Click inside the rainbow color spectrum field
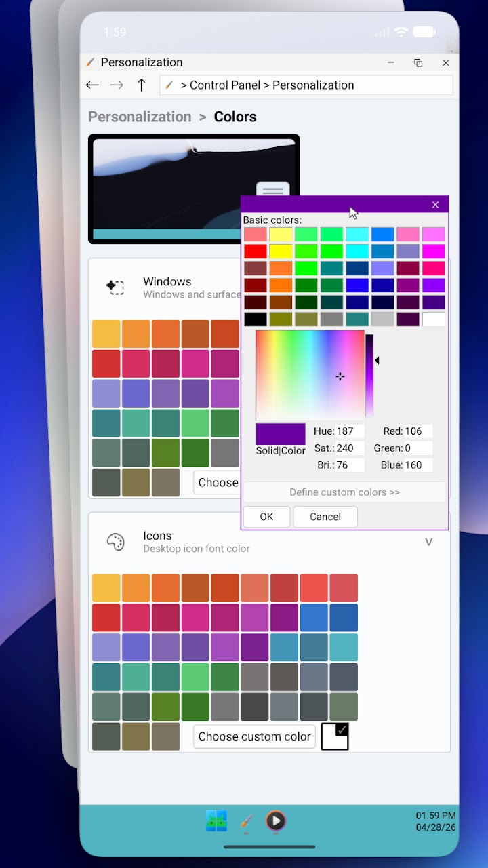This screenshot has width=488, height=868. pyautogui.click(x=310, y=376)
